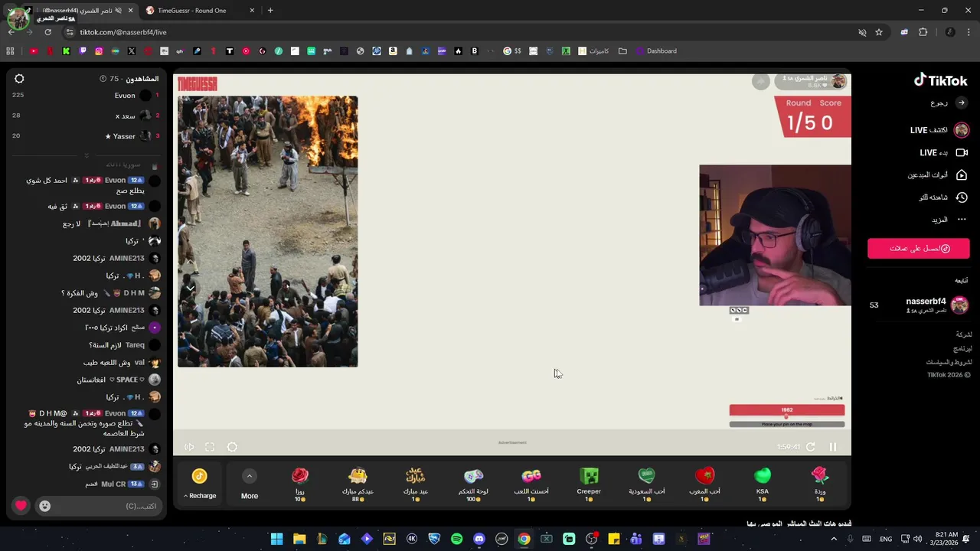Image resolution: width=980 pixels, height=551 pixels.
Task: Open the Kick bookmark icon
Action: click(x=67, y=51)
